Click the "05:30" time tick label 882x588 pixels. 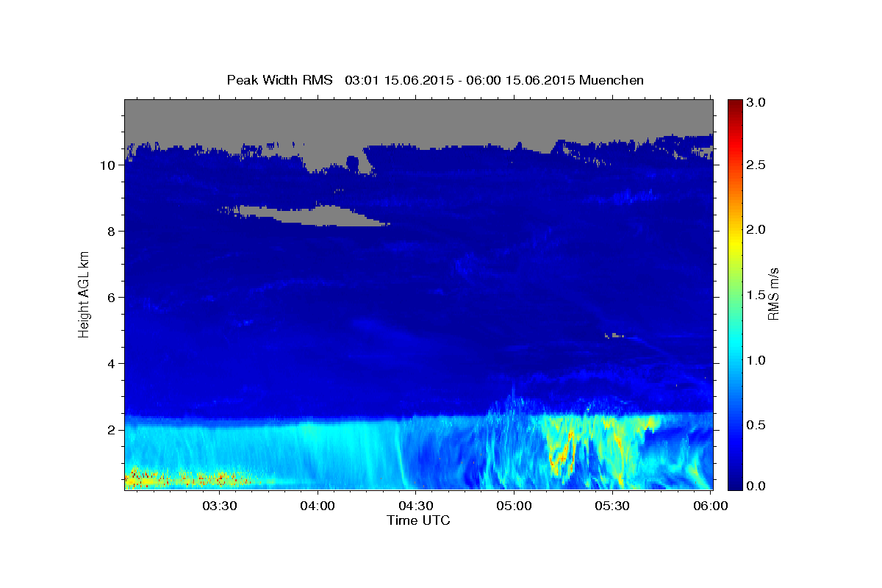[612, 506]
